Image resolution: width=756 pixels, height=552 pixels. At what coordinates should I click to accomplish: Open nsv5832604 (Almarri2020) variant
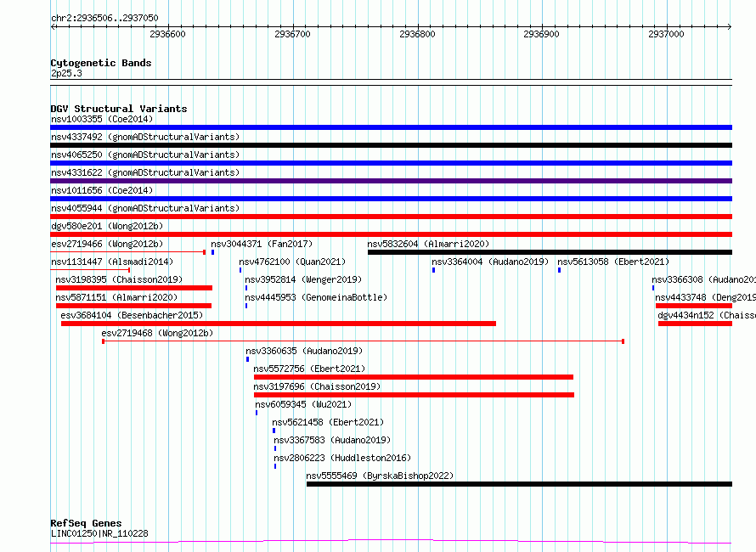coord(428,244)
